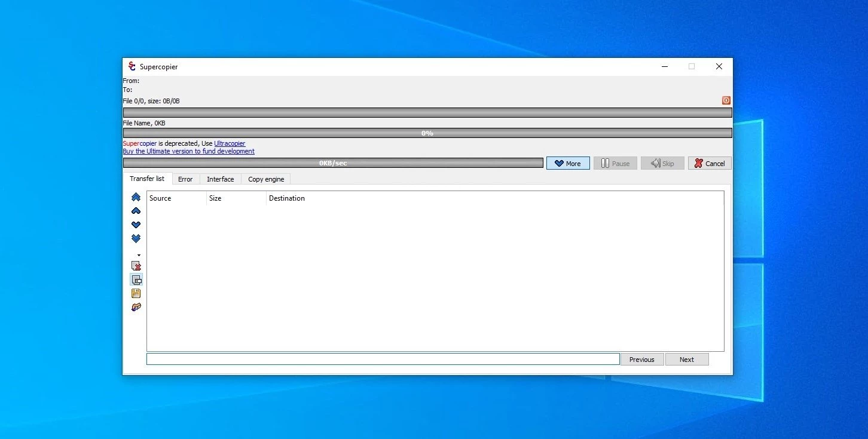Open the small black arrow dropdown
The width and height of the screenshot is (868, 439).
(139, 255)
